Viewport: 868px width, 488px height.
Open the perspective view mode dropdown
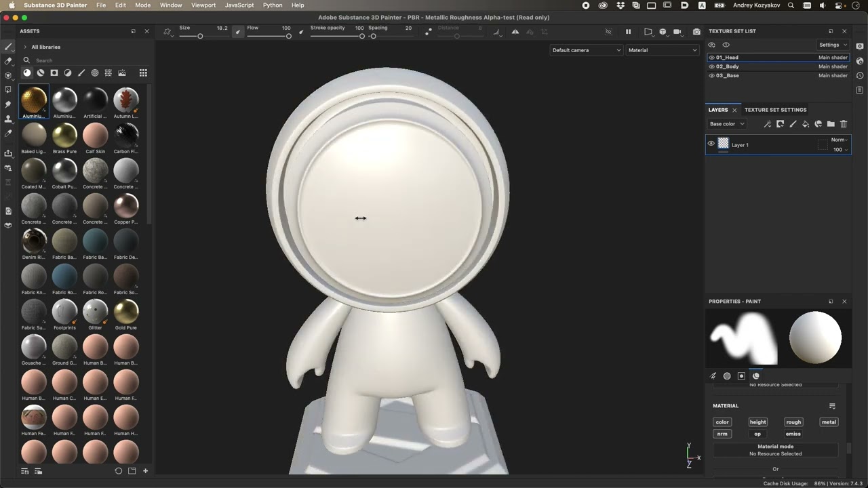(x=648, y=32)
